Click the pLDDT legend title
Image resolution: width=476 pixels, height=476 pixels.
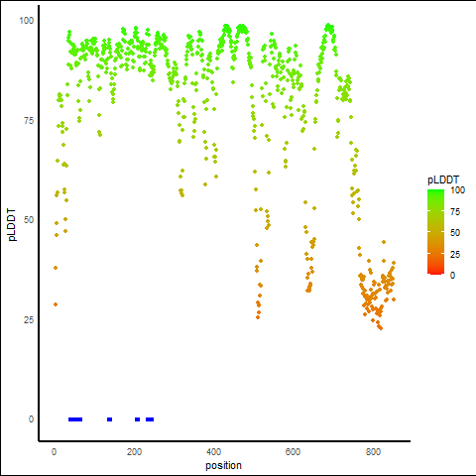[x=443, y=180]
